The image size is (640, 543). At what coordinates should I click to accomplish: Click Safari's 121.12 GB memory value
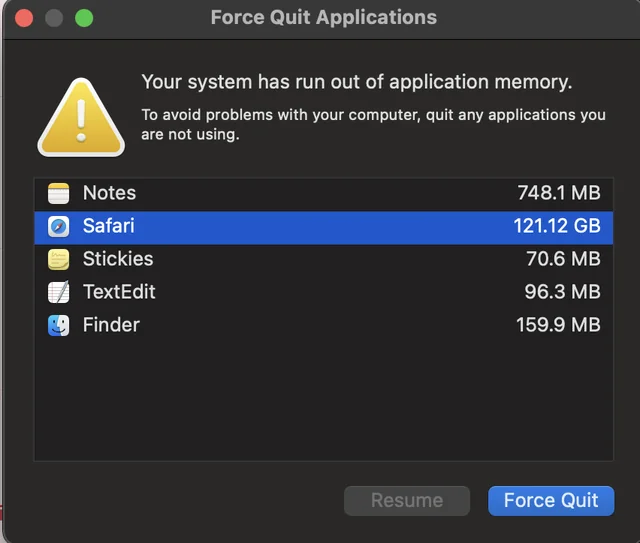click(557, 226)
